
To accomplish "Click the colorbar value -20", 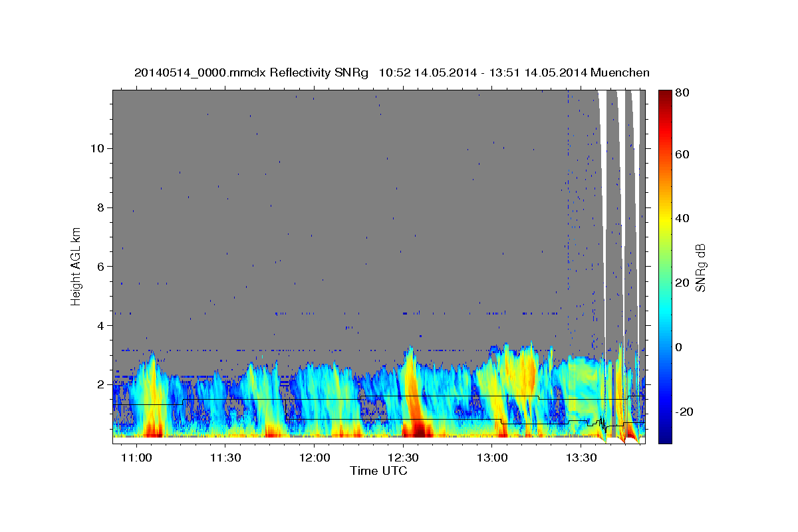I will 685,412.
